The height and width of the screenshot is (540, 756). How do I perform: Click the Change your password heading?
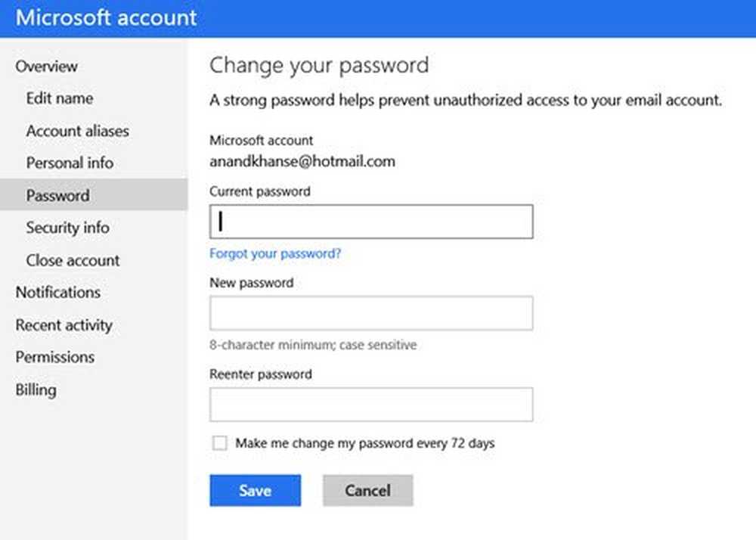pos(319,65)
